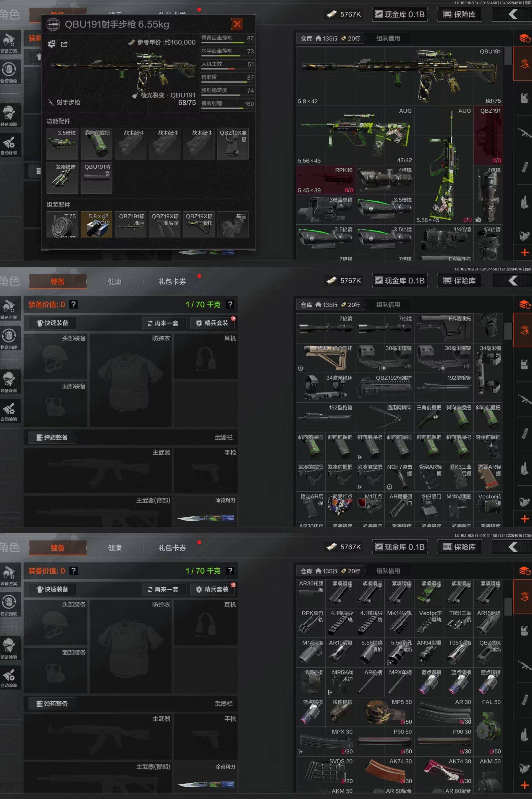Image resolution: width=532 pixels, height=799 pixels.
Task: Select the 三角前握把 foregrip item
Action: (429, 417)
